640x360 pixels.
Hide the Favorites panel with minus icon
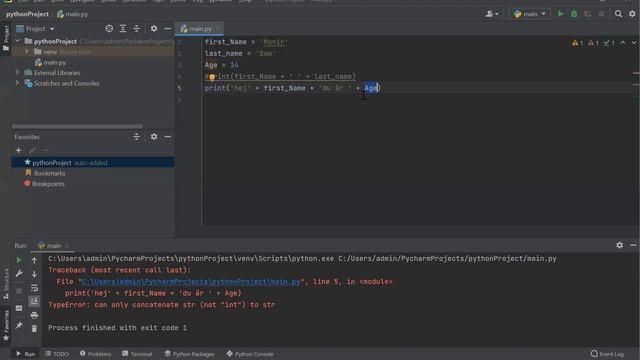point(167,137)
